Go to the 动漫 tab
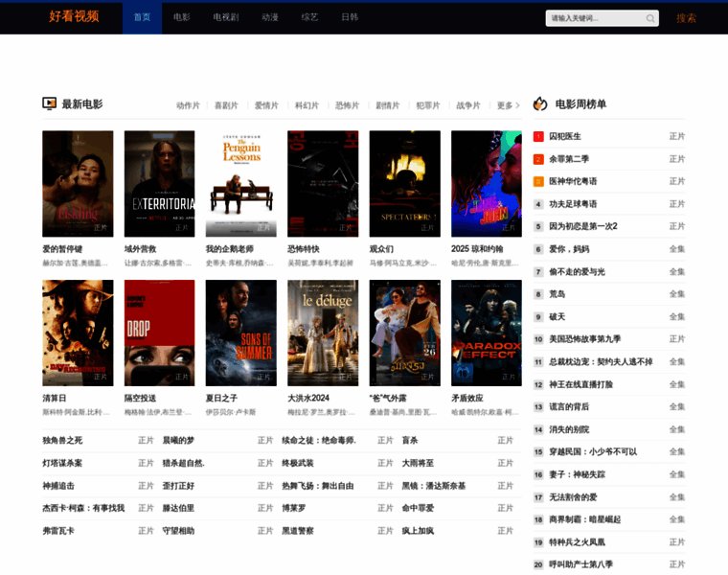728x575 pixels. [270, 17]
